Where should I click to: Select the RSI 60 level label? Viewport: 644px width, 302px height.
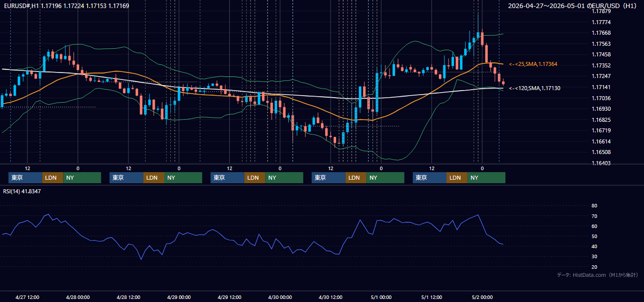click(594, 226)
